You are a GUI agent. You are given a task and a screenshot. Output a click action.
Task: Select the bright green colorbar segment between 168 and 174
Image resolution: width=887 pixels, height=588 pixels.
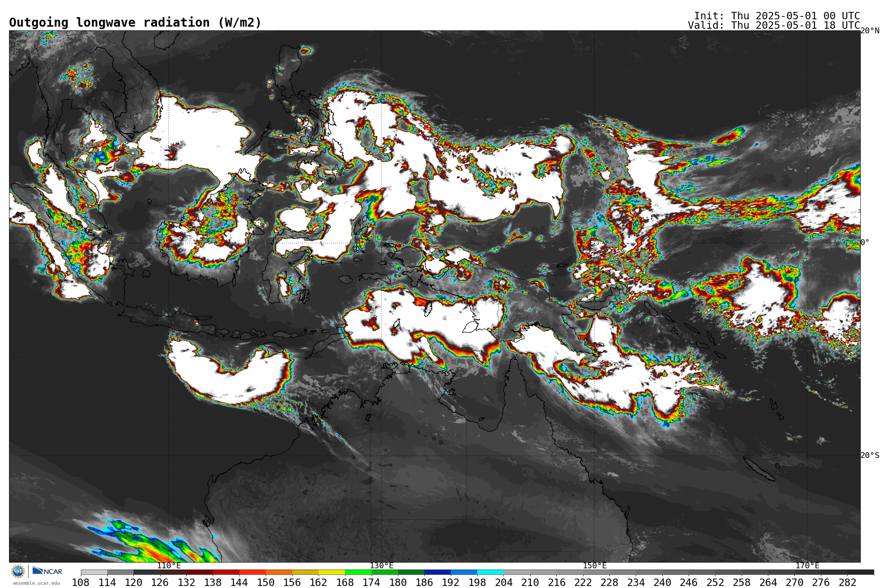[358, 572]
